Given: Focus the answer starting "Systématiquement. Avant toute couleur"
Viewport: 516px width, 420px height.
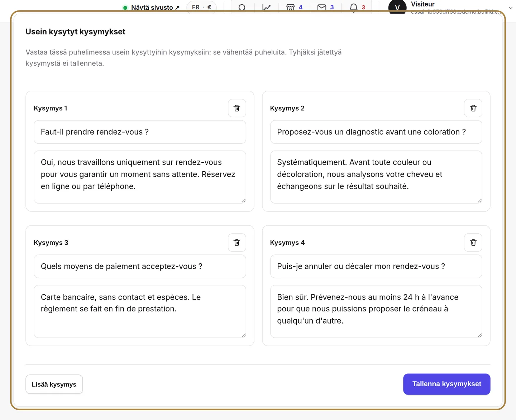Looking at the screenshot, I should pos(376,177).
